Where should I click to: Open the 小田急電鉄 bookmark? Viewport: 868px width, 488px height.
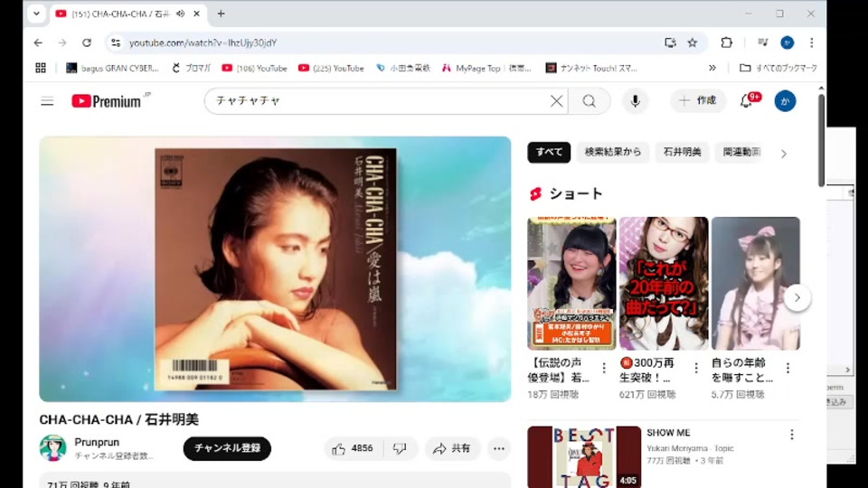pyautogui.click(x=403, y=68)
